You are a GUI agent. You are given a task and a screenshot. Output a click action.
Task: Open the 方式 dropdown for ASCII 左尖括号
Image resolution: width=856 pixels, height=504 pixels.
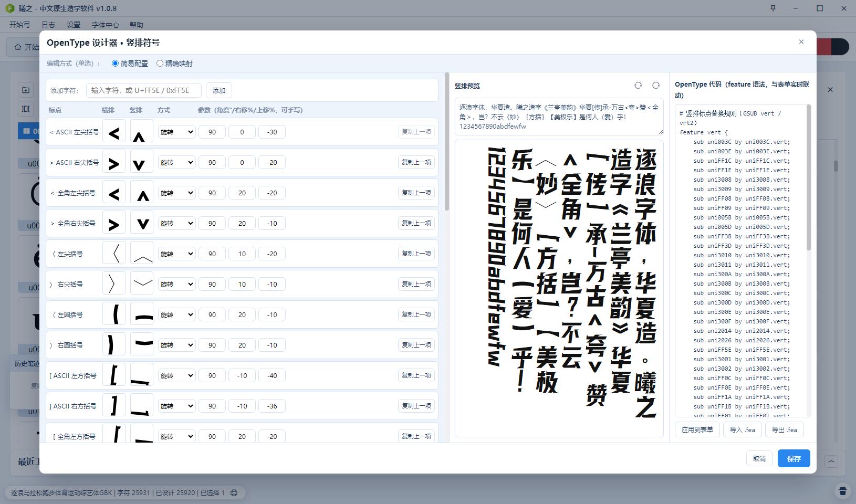pyautogui.click(x=176, y=132)
